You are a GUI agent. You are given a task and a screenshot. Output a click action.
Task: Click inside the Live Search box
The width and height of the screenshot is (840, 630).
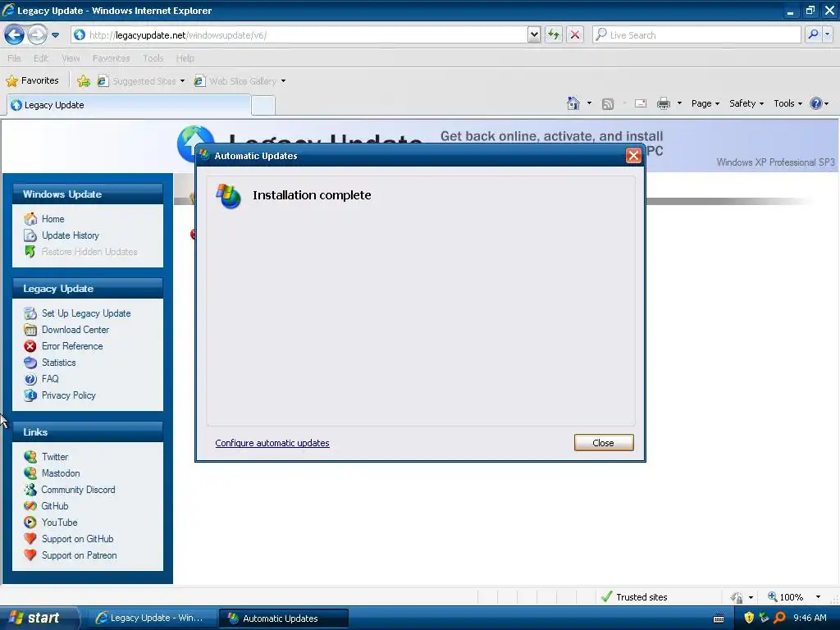(x=697, y=35)
